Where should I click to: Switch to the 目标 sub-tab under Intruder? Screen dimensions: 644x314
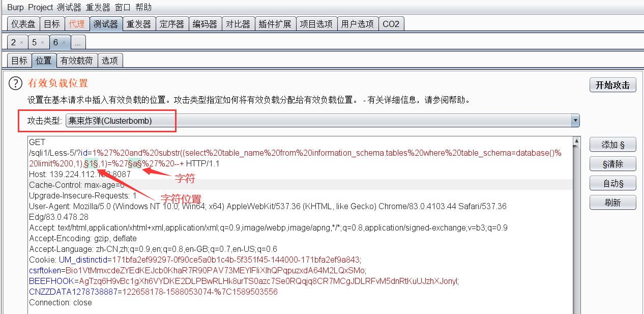[19, 61]
